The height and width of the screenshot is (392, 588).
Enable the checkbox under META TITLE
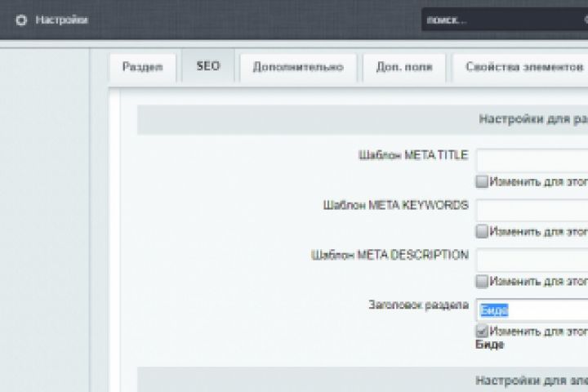point(482,181)
